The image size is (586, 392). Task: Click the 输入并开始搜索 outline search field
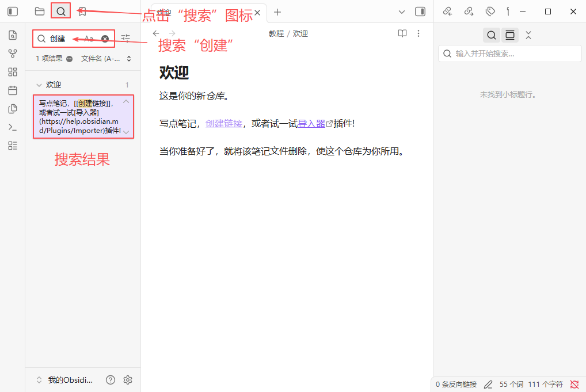[510, 54]
